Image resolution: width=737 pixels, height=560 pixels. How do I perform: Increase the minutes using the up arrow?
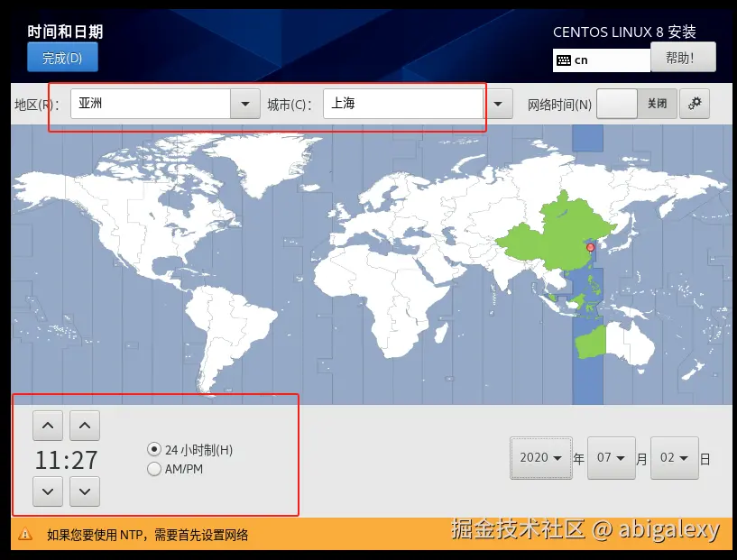85,425
